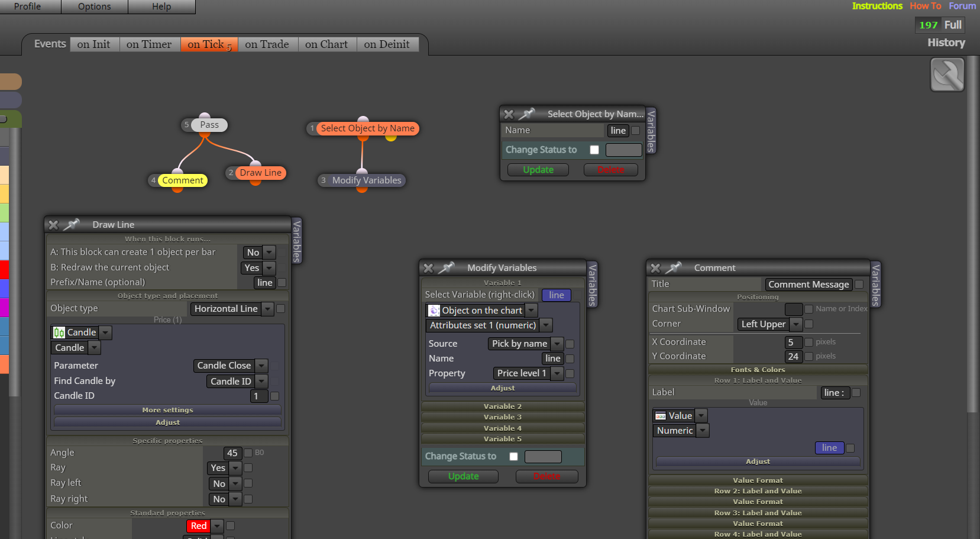Click Update button in Modify Variables panel
The image size is (980, 539).
[x=464, y=476]
